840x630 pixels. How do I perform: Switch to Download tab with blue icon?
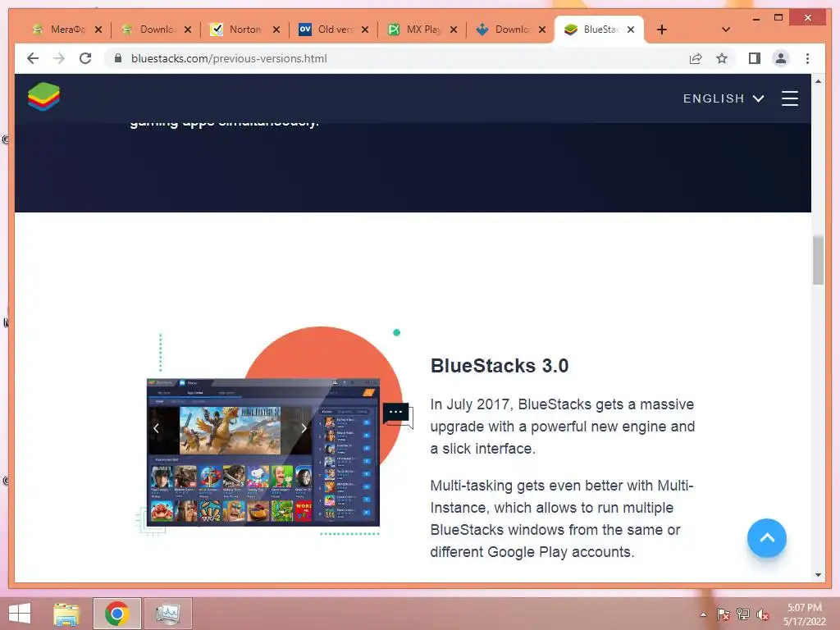(x=512, y=30)
